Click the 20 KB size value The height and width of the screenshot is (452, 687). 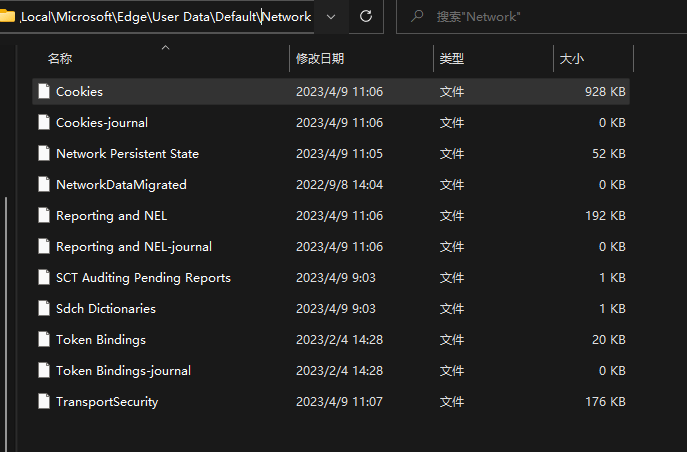[609, 340]
